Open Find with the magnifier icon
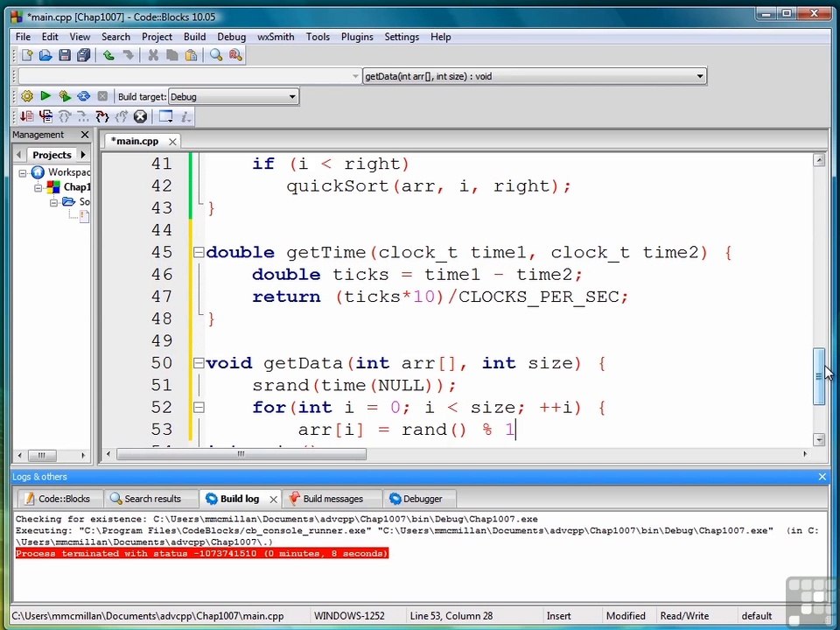This screenshot has width=840, height=630. click(216, 55)
